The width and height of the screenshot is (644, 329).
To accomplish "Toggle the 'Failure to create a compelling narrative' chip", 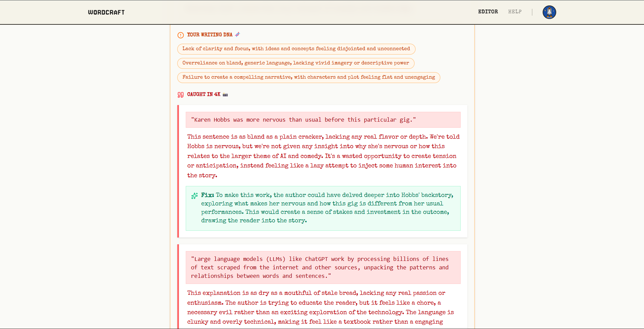I will 309,77.
